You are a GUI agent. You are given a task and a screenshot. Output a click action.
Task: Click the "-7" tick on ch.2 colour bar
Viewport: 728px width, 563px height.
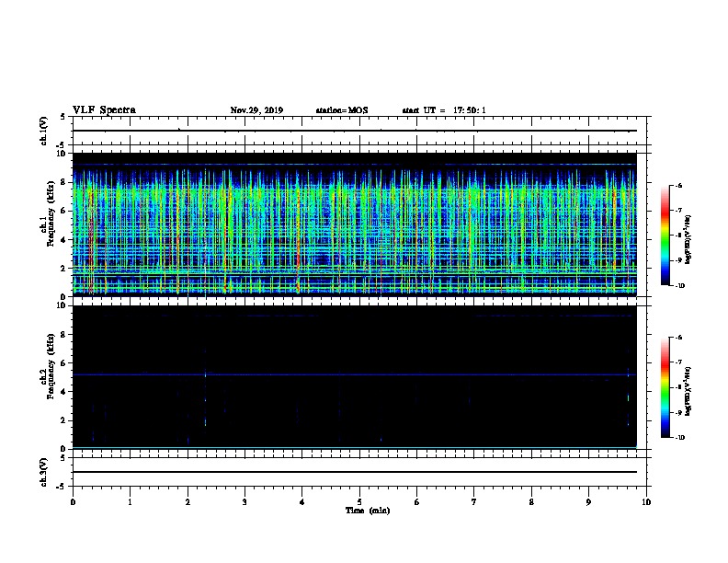pos(678,362)
